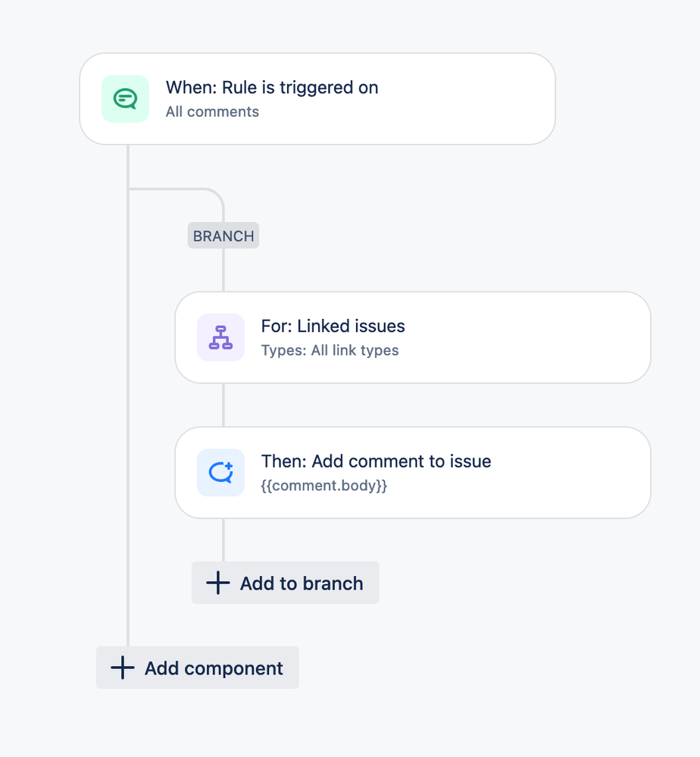Open the When: Rule is triggered on card

[x=317, y=99]
